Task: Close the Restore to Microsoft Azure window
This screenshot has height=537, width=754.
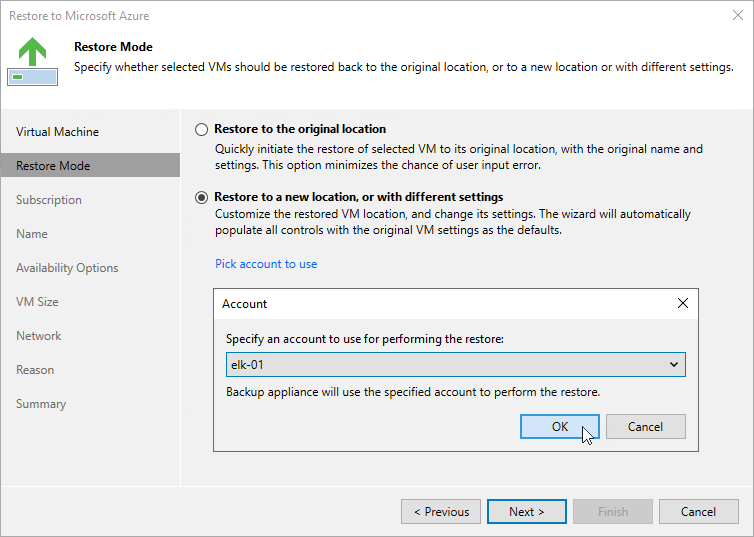Action: tap(738, 15)
